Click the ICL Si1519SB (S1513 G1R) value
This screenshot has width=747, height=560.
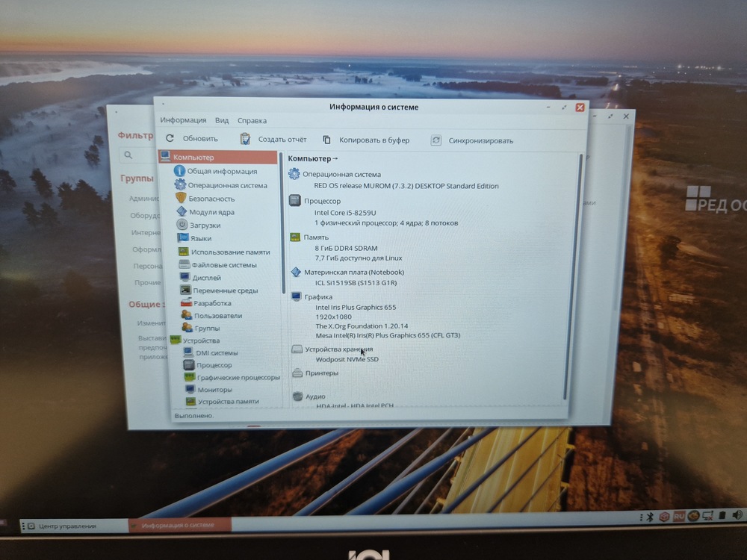(356, 283)
